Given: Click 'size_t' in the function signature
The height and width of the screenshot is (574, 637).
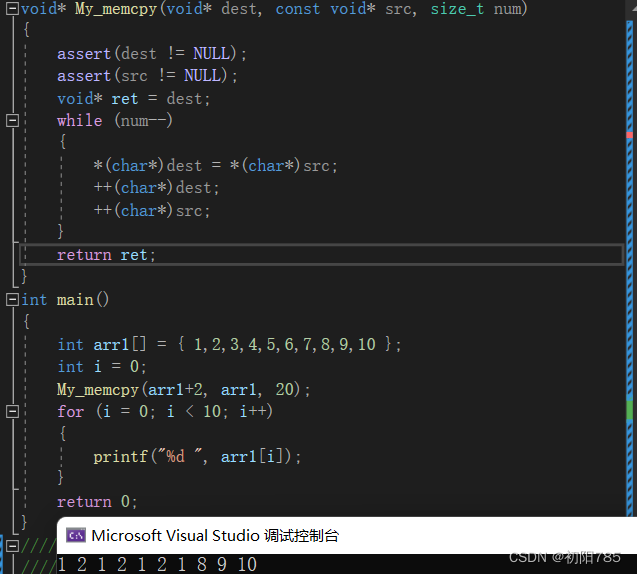Looking at the screenshot, I should click(x=457, y=9).
